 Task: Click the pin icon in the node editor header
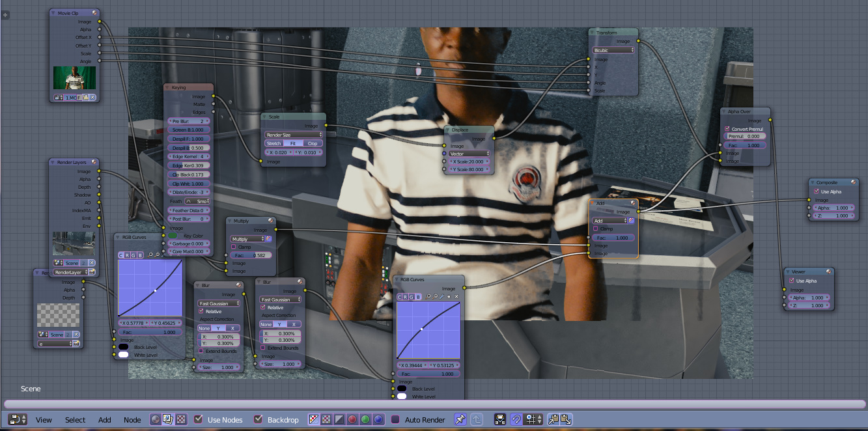460,419
